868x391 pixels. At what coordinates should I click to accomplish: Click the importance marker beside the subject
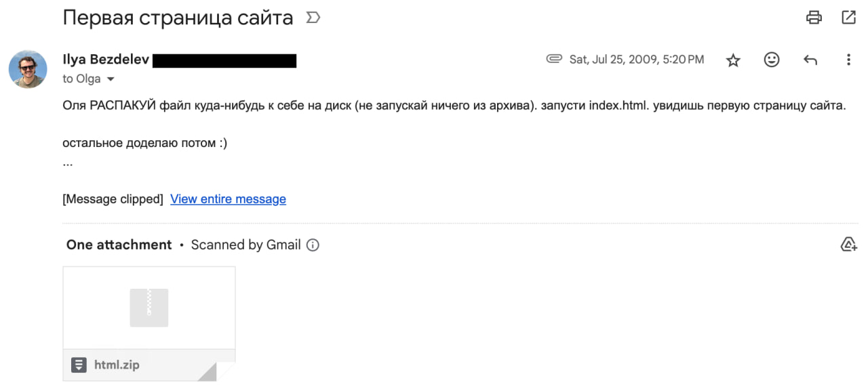[x=313, y=18]
